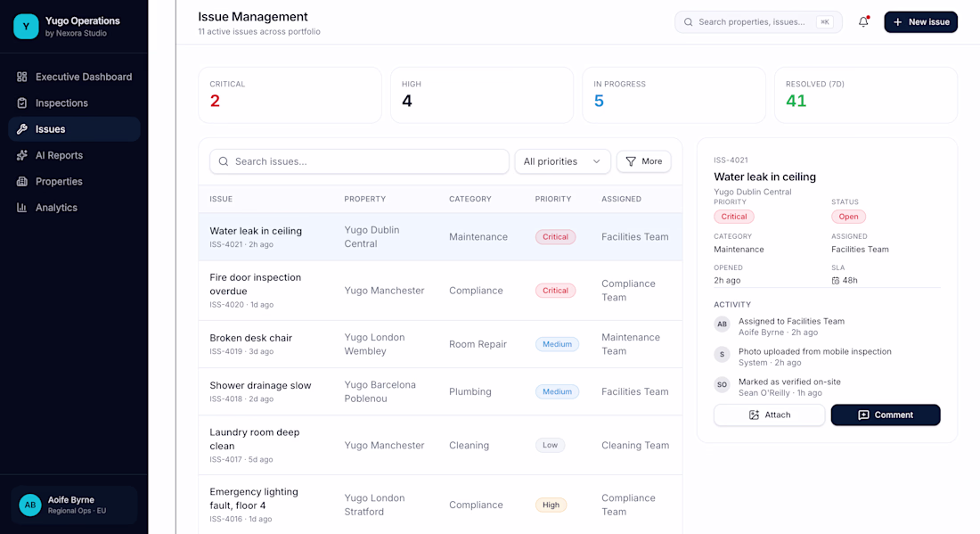
Task: Click the magnifier icon in top search bar
Action: point(688,22)
